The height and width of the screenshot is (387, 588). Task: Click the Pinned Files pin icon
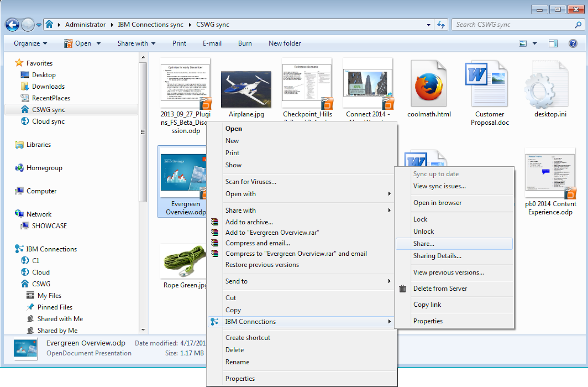(31, 307)
